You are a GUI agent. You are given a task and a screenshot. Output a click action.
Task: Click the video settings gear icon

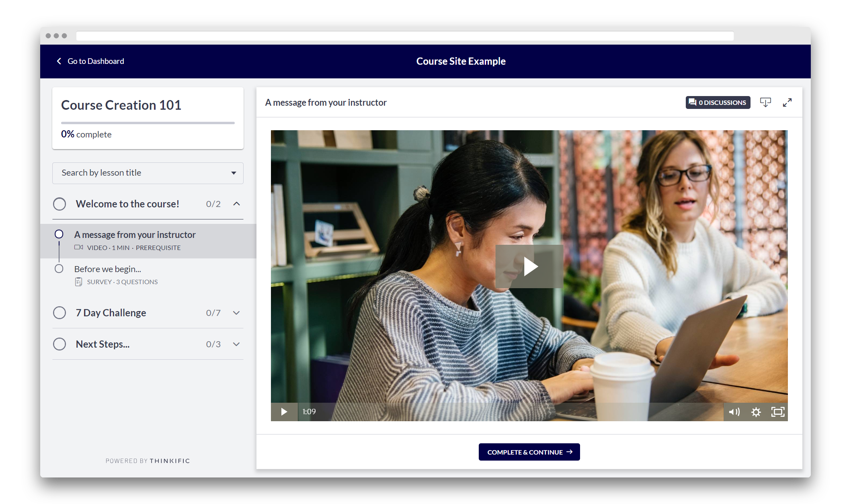point(755,412)
